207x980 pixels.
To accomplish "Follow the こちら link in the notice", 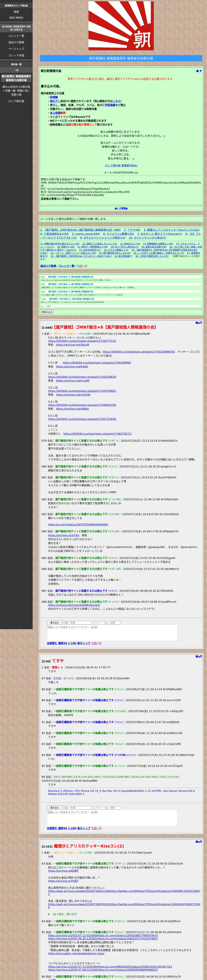I will pos(116,101).
